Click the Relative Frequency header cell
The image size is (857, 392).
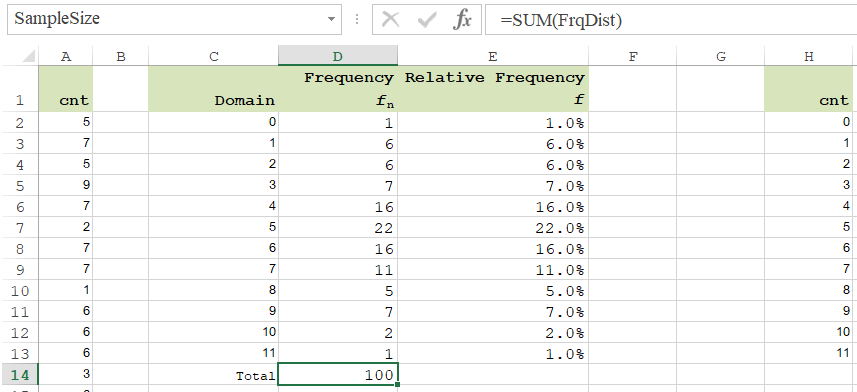point(493,89)
